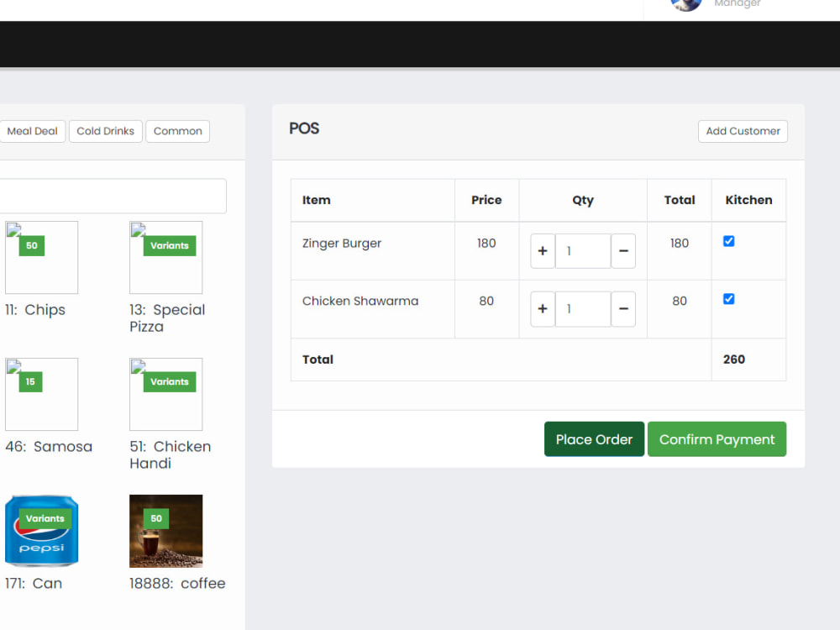
Task: Select the Pepsi Can product thumbnail
Action: (x=42, y=531)
